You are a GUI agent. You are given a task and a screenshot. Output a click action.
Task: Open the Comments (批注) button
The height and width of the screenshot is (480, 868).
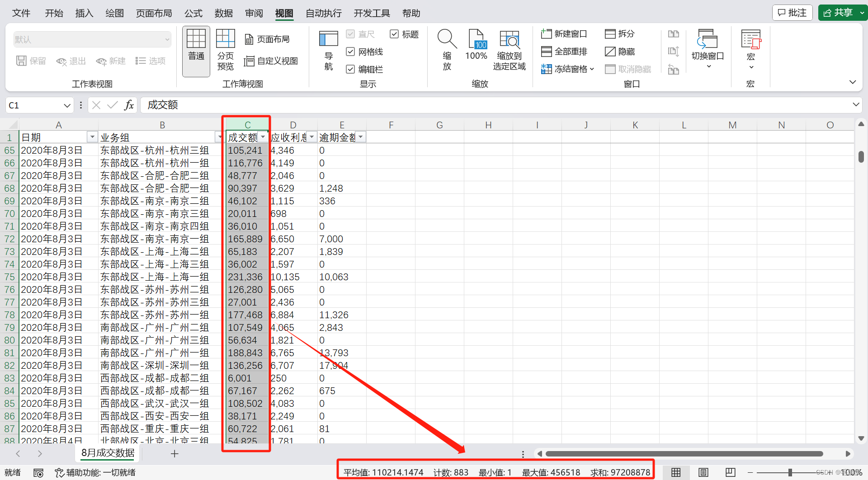click(x=792, y=13)
